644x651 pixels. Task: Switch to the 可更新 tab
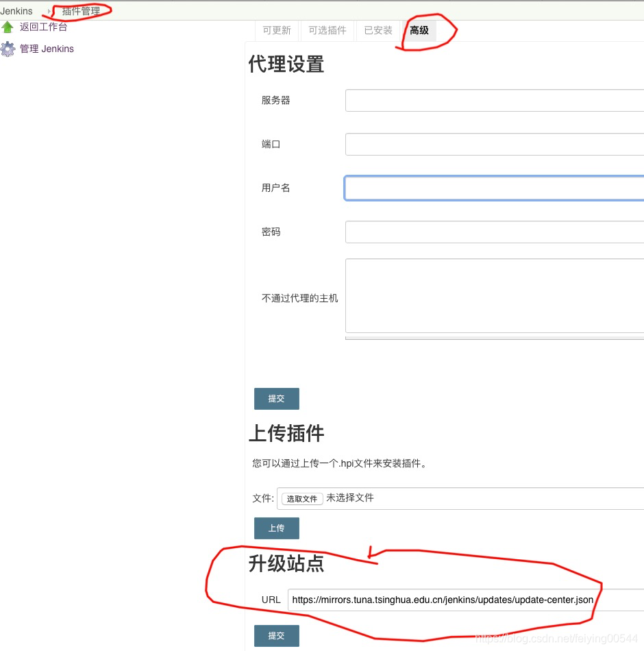point(277,30)
